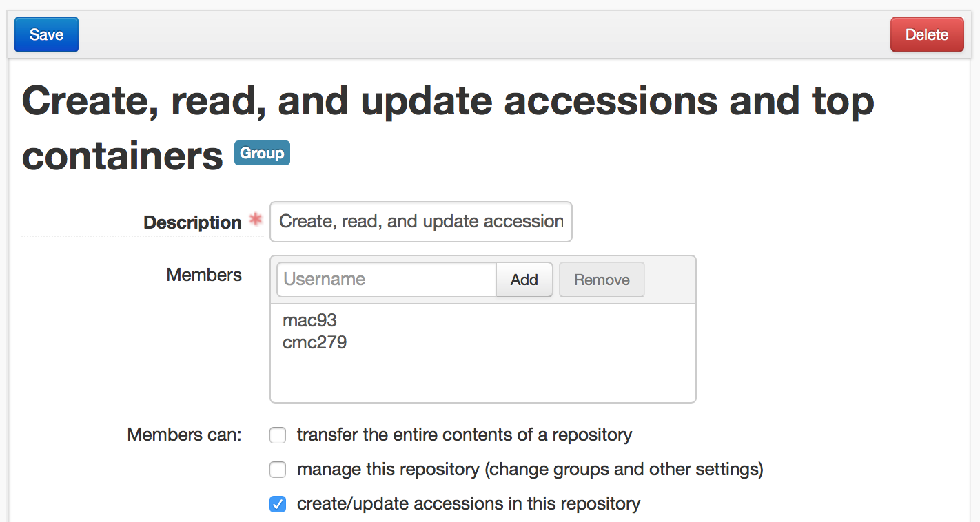The image size is (980, 522).
Task: Click the 'transfer the entire contents' label text
Action: [465, 435]
